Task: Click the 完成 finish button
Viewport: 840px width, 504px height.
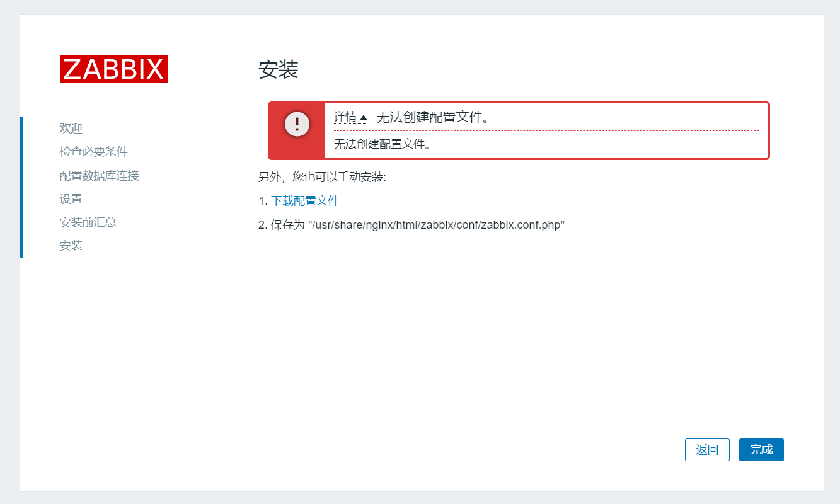Action: 761,450
